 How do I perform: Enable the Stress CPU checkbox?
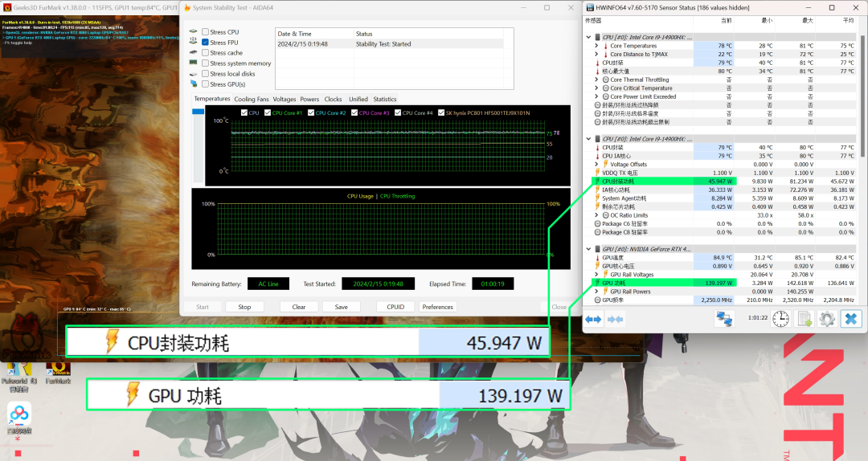(x=206, y=32)
